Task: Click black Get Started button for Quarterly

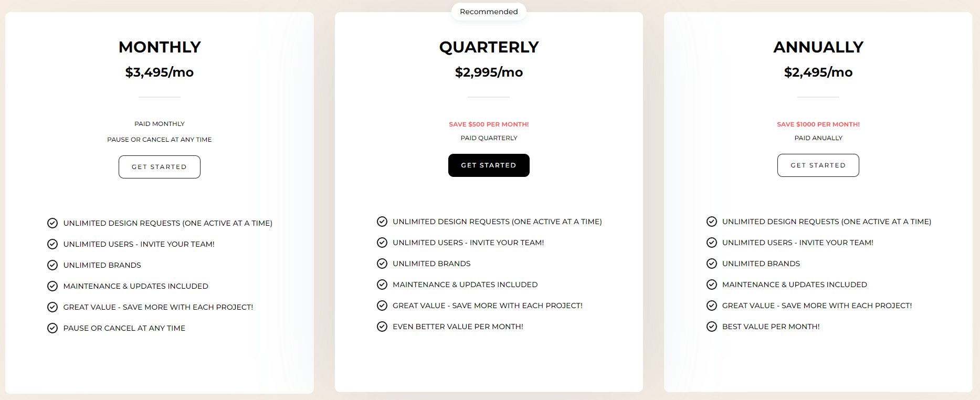Action: 489,165
